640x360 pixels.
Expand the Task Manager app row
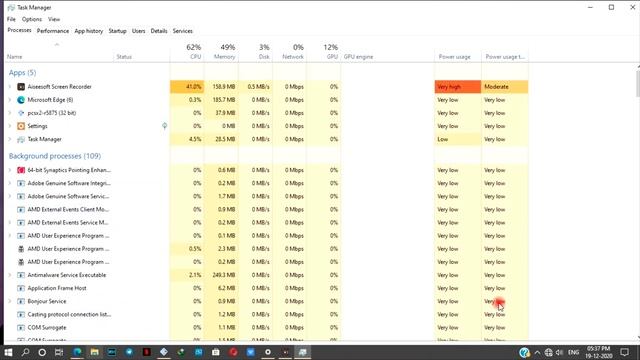pyautogui.click(x=10, y=139)
